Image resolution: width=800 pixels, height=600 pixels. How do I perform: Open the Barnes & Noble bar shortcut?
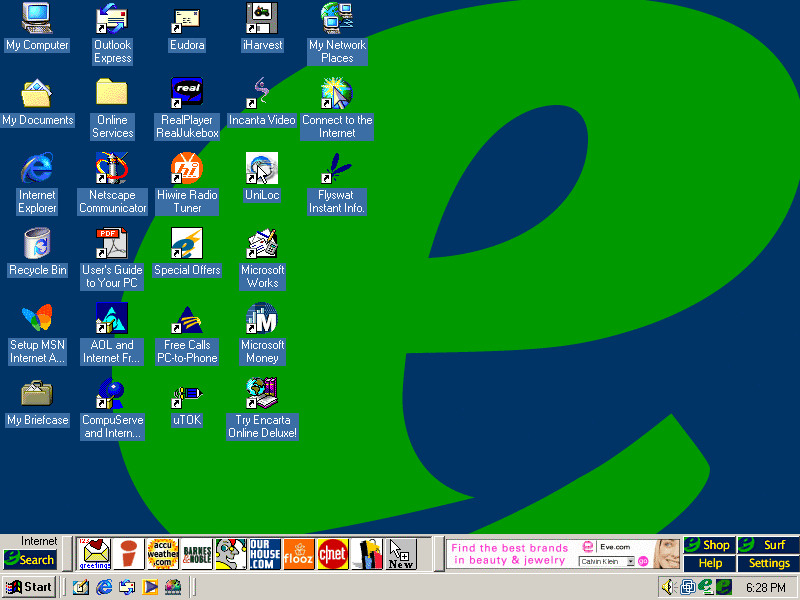pyautogui.click(x=197, y=554)
